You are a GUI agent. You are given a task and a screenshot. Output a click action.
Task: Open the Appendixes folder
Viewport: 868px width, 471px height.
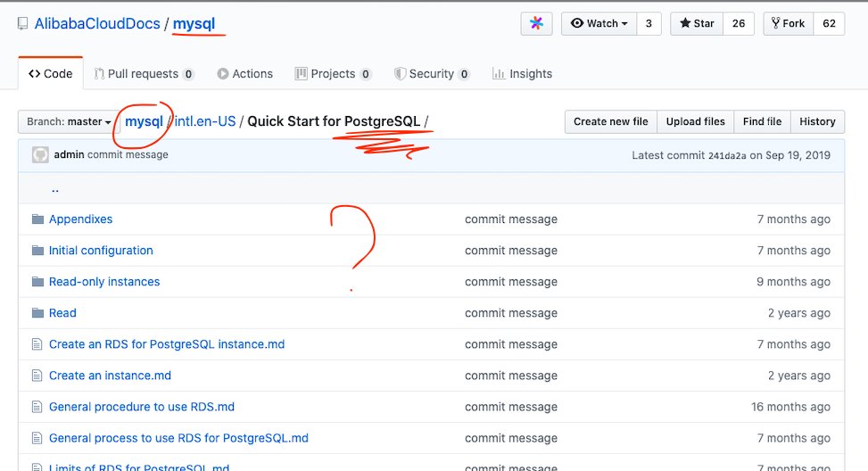point(81,219)
